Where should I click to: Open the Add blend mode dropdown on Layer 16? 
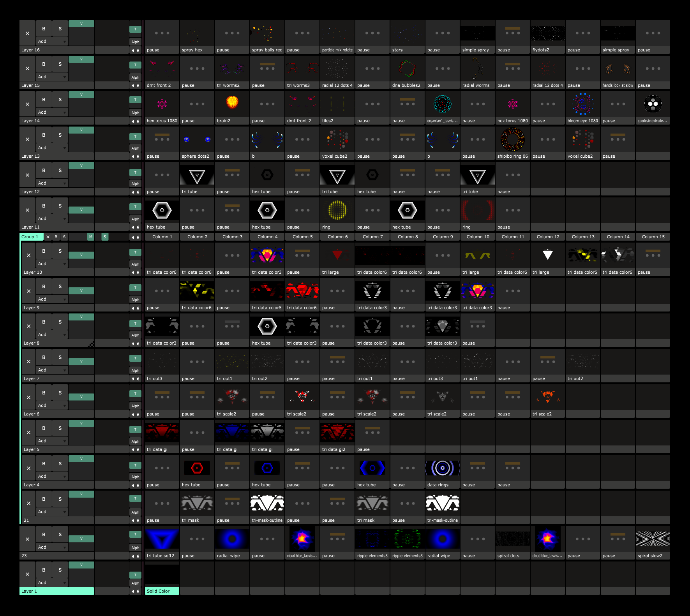[x=52, y=41]
